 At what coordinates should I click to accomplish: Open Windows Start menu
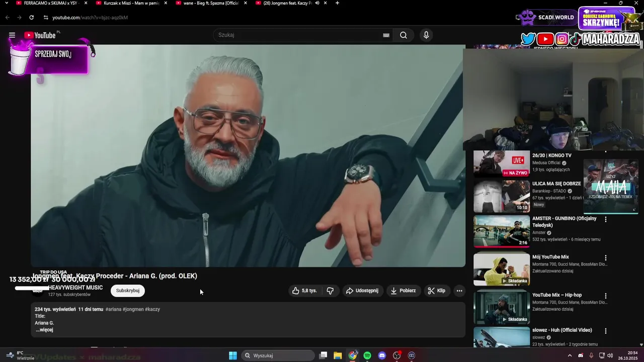point(233,355)
